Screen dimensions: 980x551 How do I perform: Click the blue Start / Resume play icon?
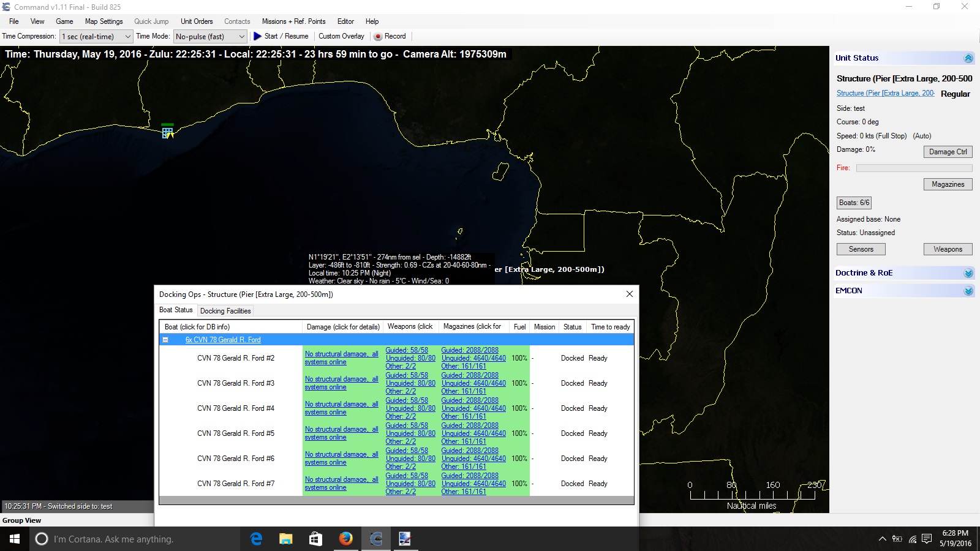click(257, 36)
